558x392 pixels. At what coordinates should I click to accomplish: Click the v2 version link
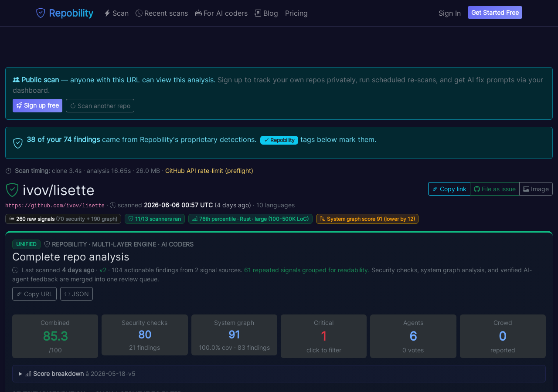pos(103,270)
